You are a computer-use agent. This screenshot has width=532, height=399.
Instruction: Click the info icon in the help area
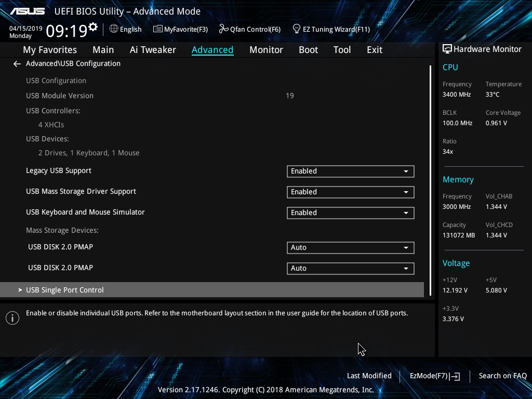coord(12,318)
